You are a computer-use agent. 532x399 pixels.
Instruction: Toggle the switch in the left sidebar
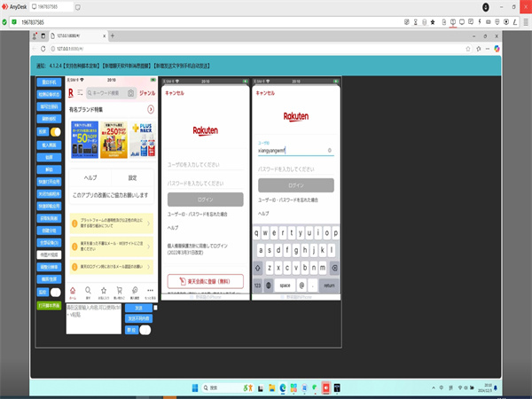(x=54, y=131)
